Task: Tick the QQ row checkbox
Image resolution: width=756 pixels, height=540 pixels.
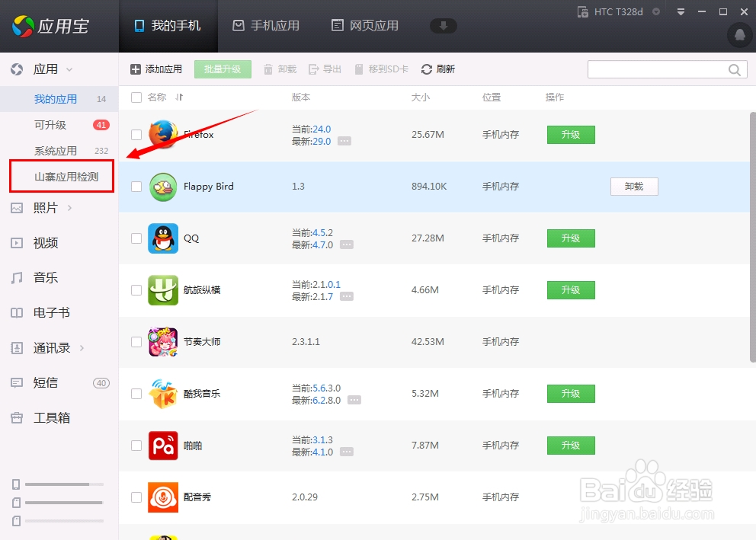Action: pyautogui.click(x=136, y=238)
